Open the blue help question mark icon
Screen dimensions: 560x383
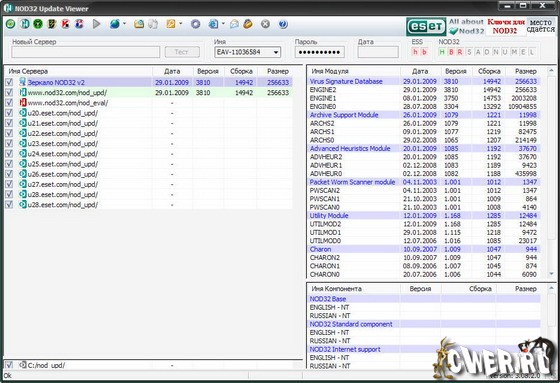pos(283,24)
